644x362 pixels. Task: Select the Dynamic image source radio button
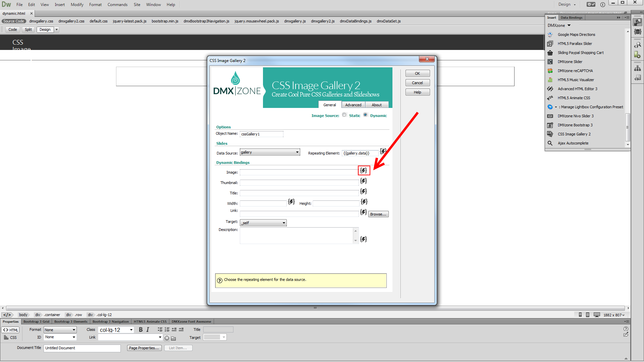365,115
